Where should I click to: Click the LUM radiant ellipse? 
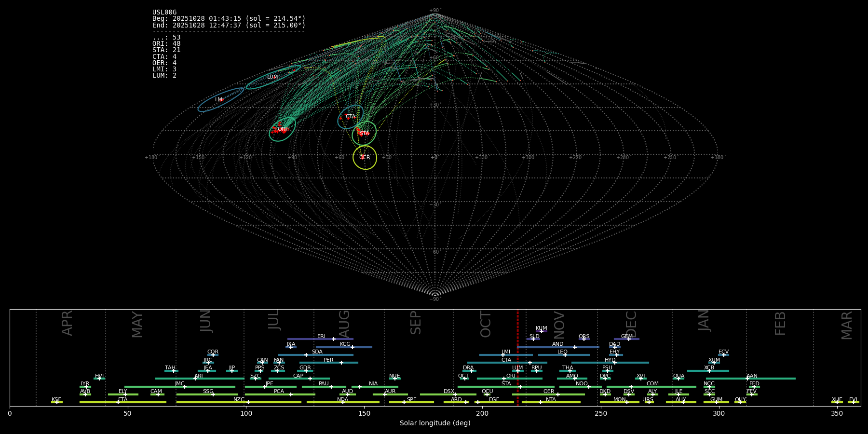pos(273,77)
